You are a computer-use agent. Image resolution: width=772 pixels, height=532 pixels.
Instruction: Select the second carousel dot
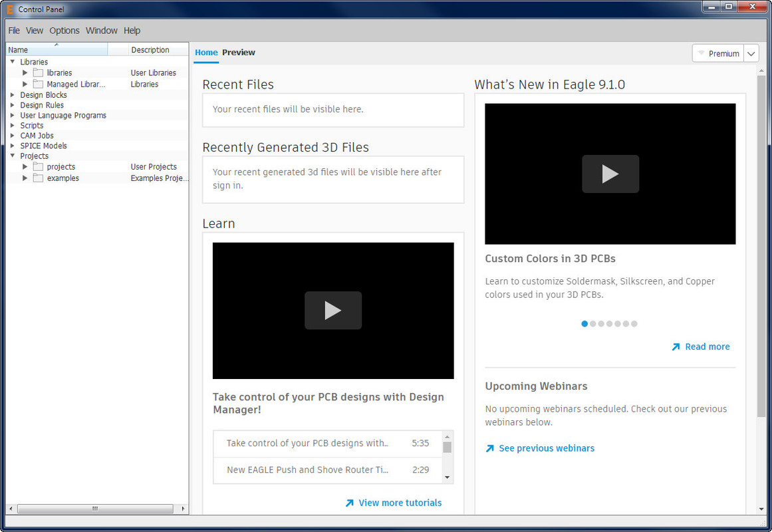point(592,324)
